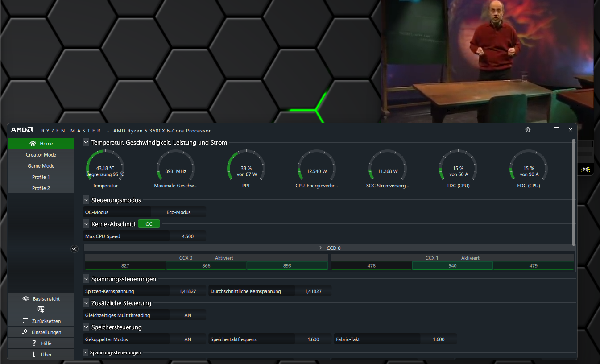The width and height of the screenshot is (600, 364).
Task: Open Hilfe in sidebar
Action: coord(41,343)
